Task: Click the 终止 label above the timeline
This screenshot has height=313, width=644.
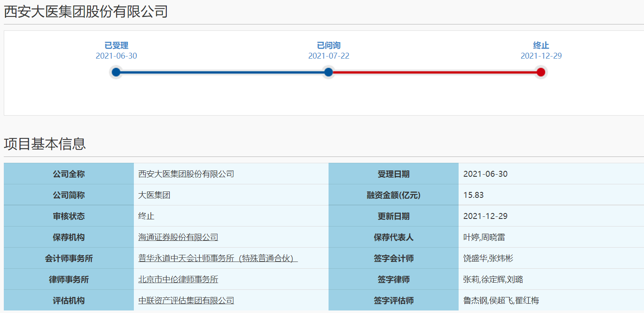Action: pyautogui.click(x=541, y=46)
